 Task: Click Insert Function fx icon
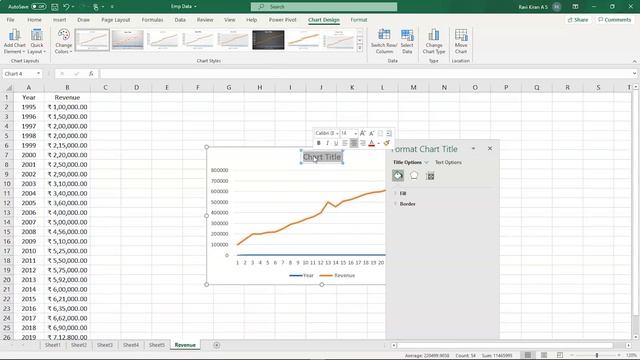[x=91, y=74]
